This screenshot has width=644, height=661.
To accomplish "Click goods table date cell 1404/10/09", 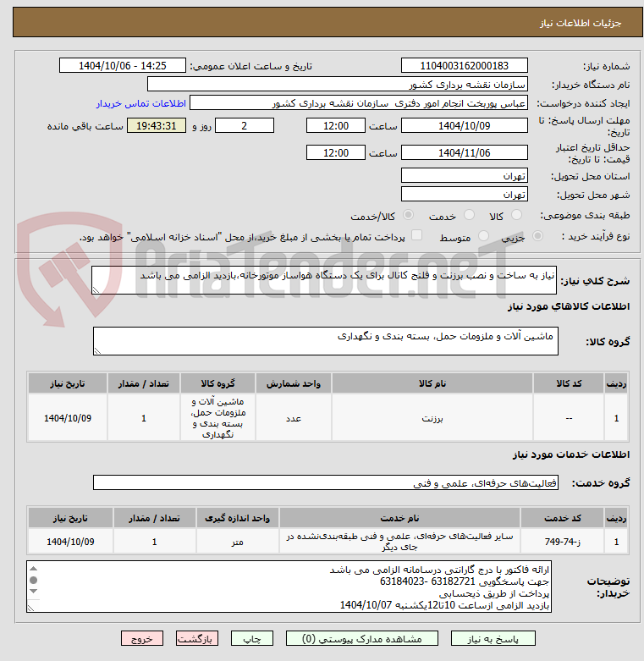I will point(68,418).
